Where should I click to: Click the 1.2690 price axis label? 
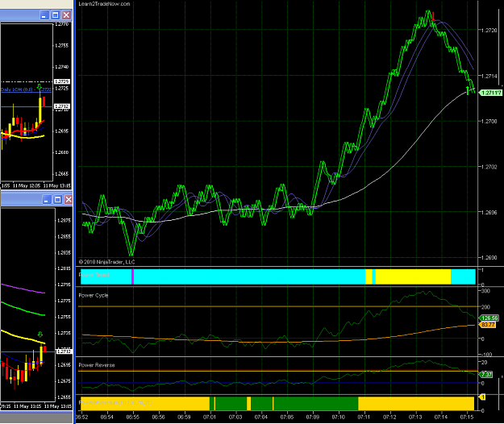tap(489, 258)
